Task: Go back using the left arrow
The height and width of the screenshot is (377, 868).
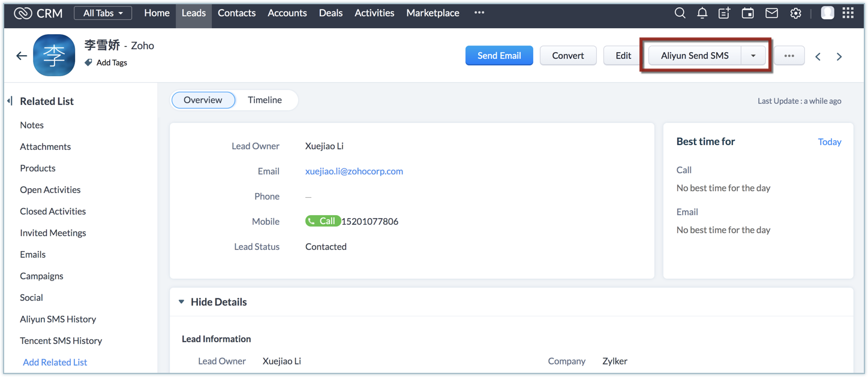Action: click(x=22, y=56)
